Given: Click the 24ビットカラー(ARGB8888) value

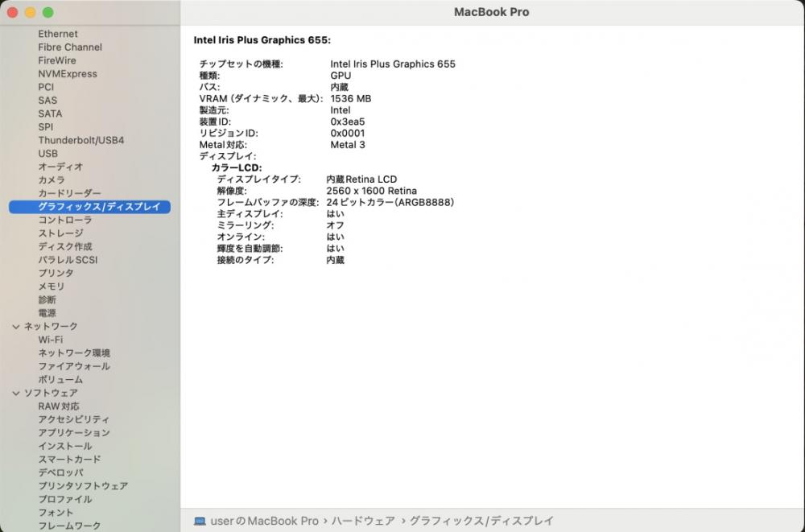Looking at the screenshot, I should [x=390, y=202].
